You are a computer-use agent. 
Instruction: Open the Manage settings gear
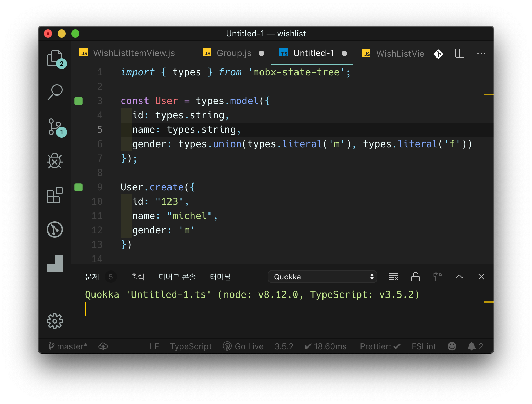click(x=55, y=321)
